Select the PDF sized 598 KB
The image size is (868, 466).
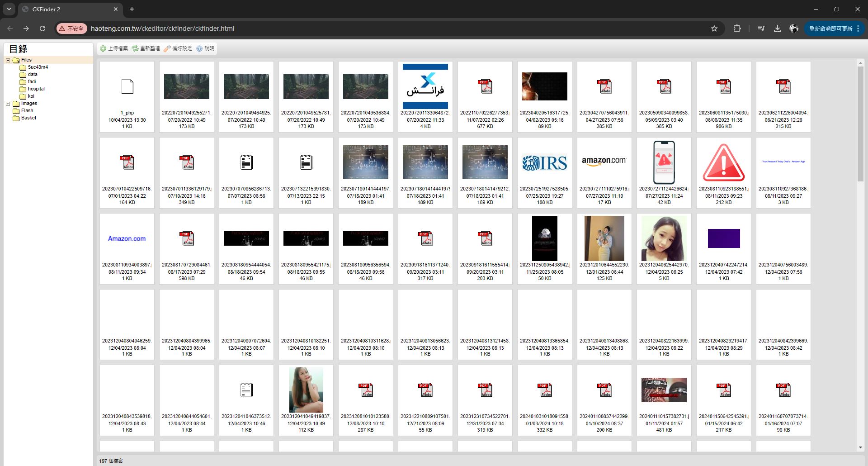pos(187,238)
